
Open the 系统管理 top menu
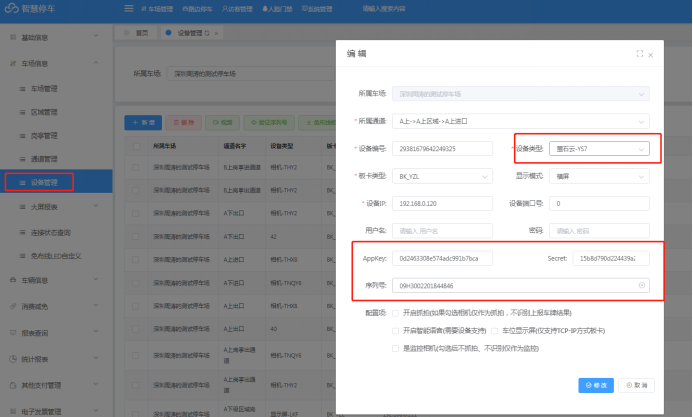tap(317, 9)
